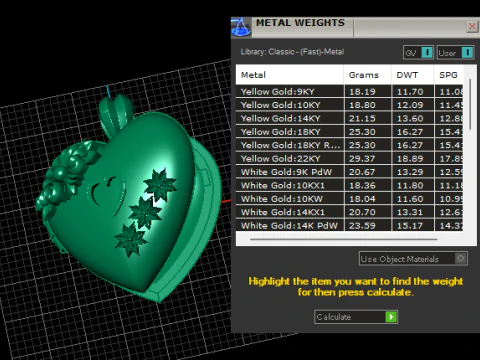Screen dimensions: 480x360
Task: Click the Metal Weights scale icon
Action: tap(241, 27)
